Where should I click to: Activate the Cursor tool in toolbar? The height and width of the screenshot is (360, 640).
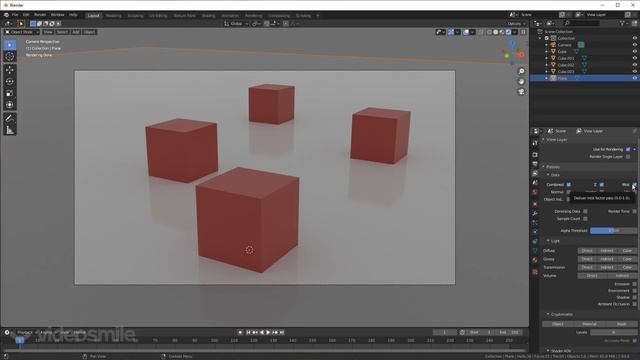point(10,56)
